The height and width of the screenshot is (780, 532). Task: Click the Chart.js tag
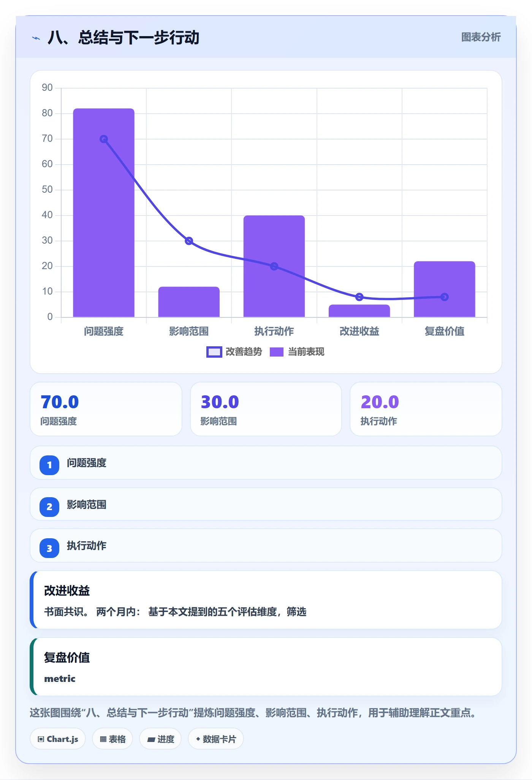[58, 739]
